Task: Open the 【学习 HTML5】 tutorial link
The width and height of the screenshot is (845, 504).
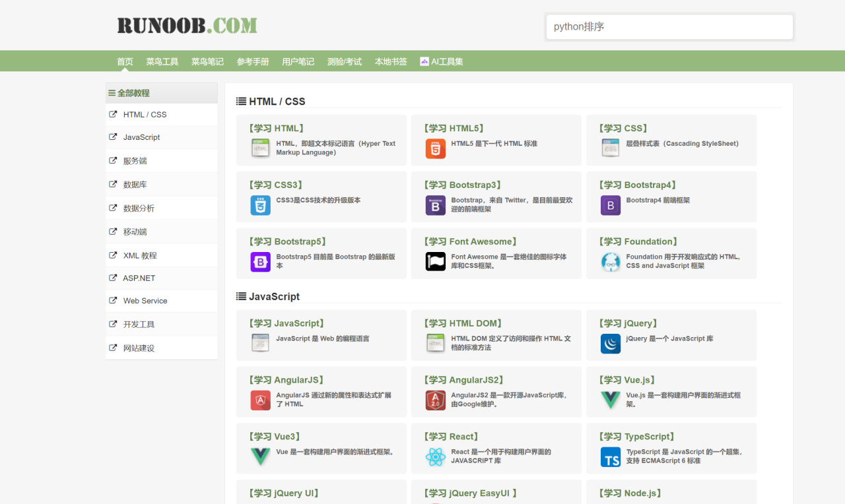Action: [454, 129]
